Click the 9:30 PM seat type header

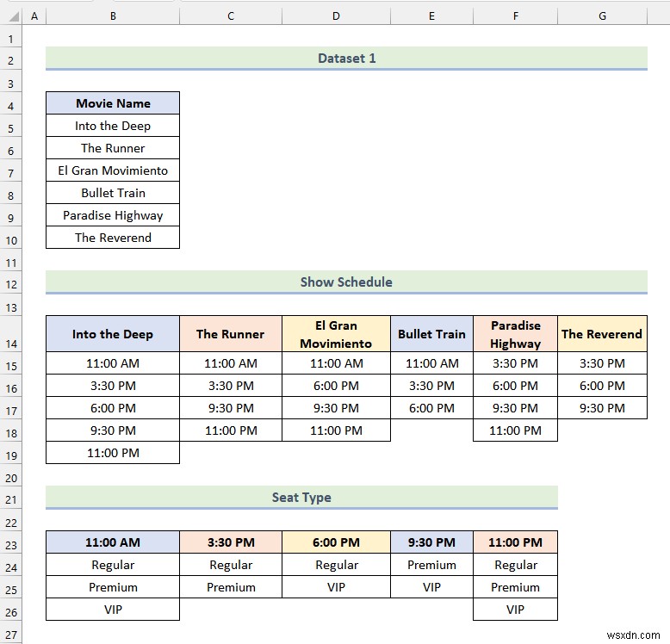coord(431,542)
